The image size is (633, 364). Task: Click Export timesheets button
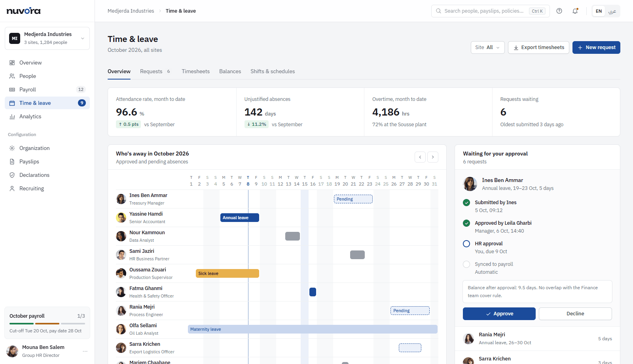click(x=538, y=47)
